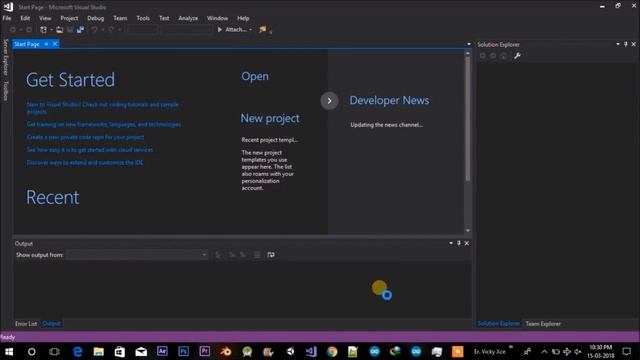Select the Output bottom tab
Image resolution: width=640 pixels, height=360 pixels.
(51, 324)
